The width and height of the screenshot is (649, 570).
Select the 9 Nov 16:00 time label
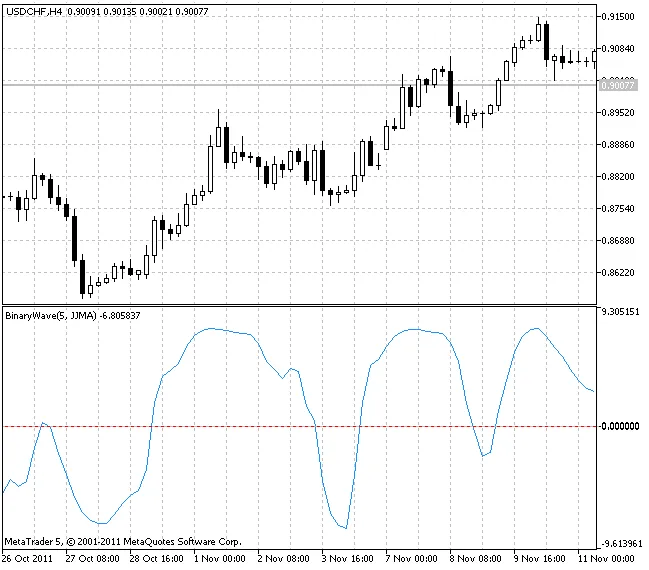[538, 557]
